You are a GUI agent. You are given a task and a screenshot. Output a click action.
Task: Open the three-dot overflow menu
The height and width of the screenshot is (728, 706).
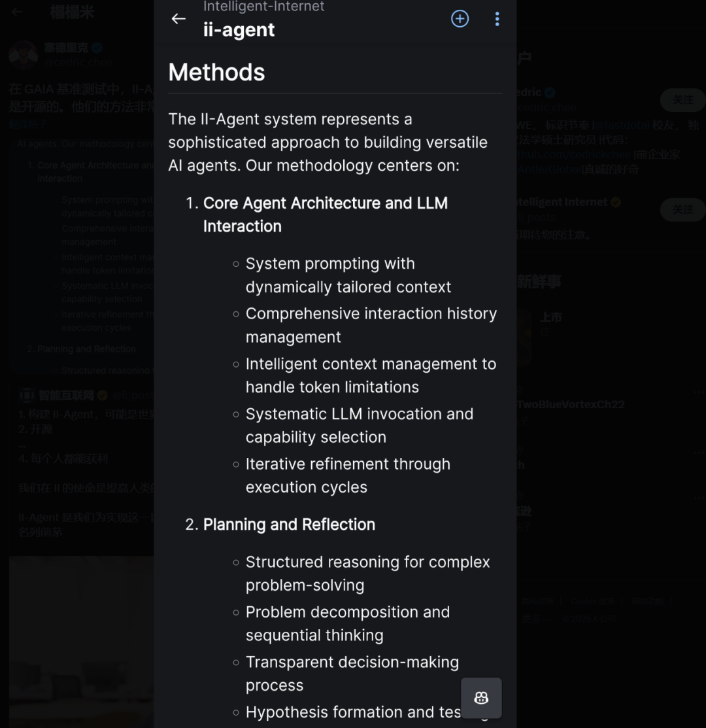(497, 19)
